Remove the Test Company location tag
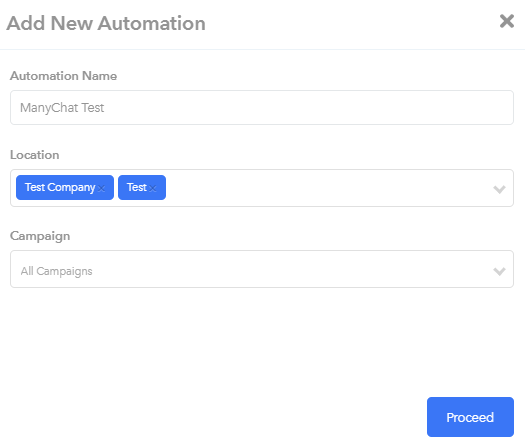 [x=101, y=189]
